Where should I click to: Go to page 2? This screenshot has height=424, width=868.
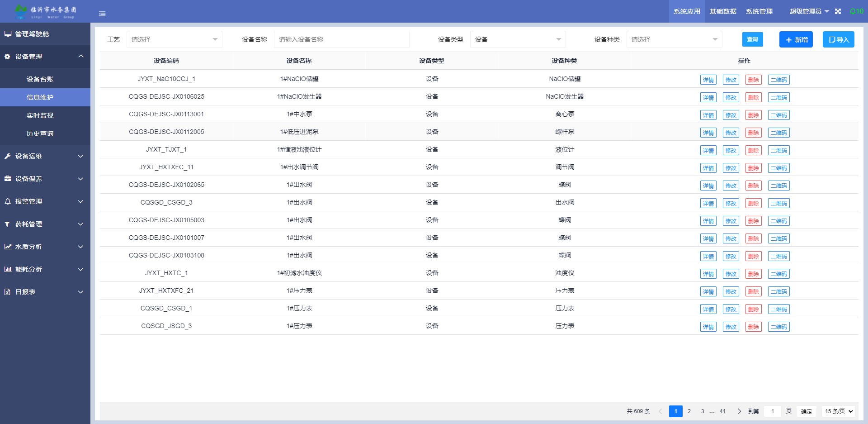click(x=689, y=411)
